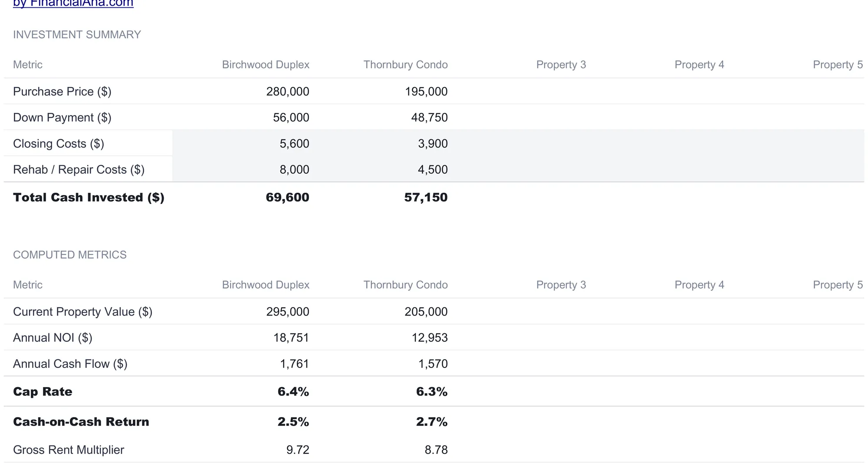Screen dimensions: 868x470
Task: Select Thornbury cash-on-cash return 2.7%
Action: pyautogui.click(x=432, y=422)
